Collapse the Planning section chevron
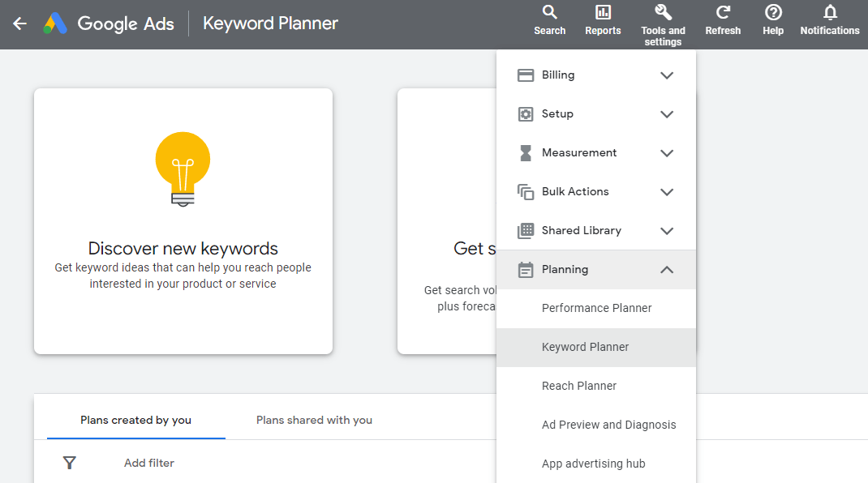The width and height of the screenshot is (868, 483). tap(667, 269)
